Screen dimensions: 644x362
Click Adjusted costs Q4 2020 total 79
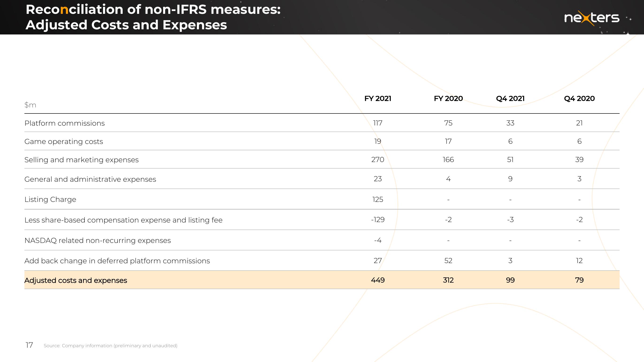tap(579, 280)
